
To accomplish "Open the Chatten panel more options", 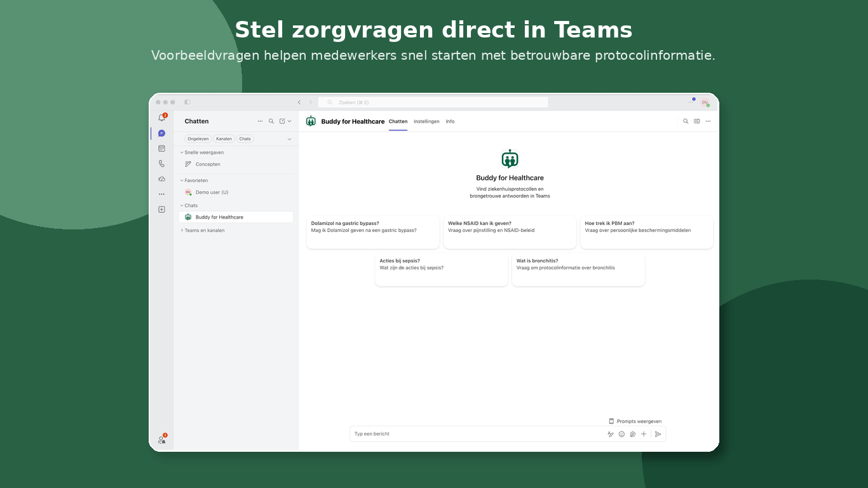I will 260,121.
